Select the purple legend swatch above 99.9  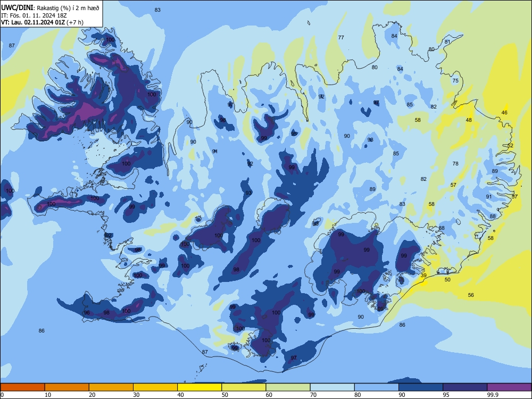(509, 387)
